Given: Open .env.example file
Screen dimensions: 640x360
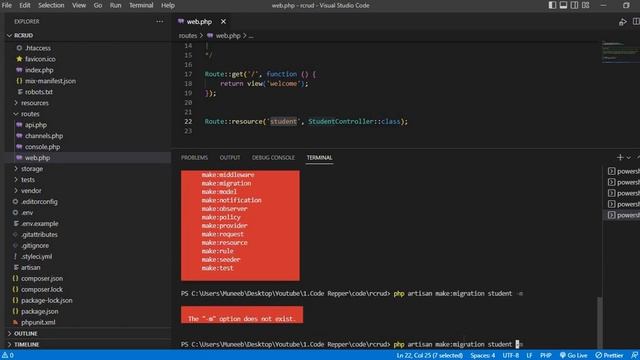Looking at the screenshot, I should [x=40, y=224].
